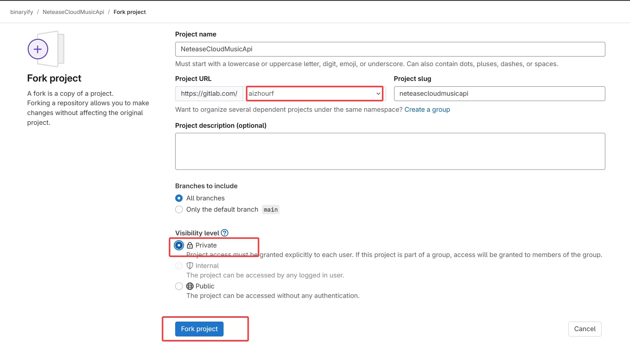Focus the Project slug input field

pos(499,94)
